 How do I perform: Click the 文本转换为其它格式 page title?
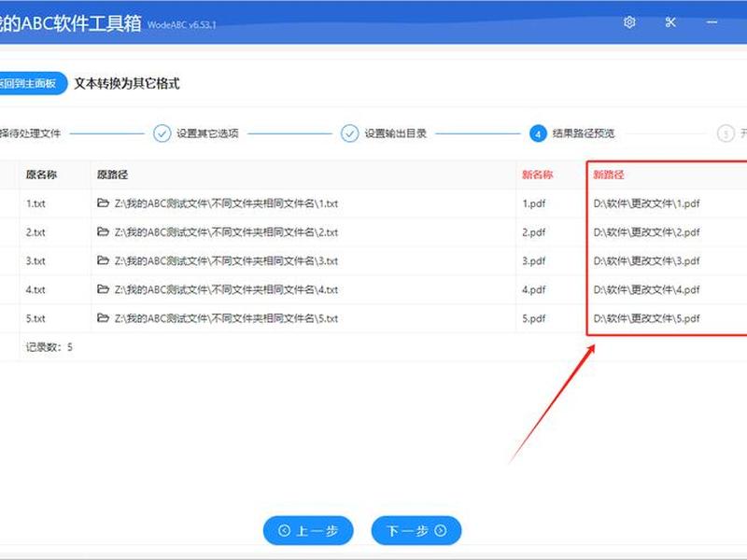click(127, 83)
